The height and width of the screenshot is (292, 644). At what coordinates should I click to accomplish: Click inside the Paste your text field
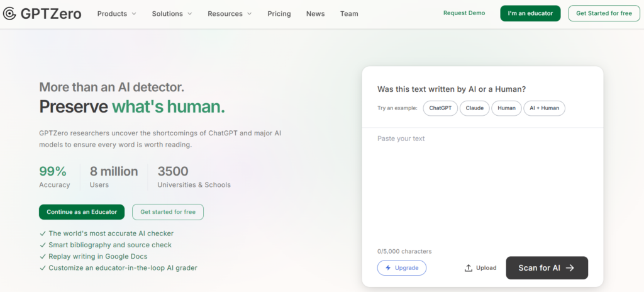tap(482, 187)
